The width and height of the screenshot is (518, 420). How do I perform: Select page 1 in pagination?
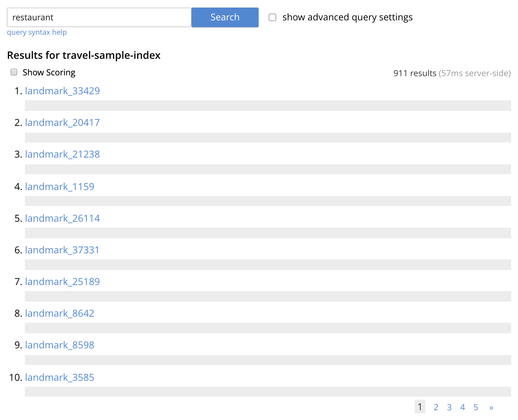[x=420, y=407]
